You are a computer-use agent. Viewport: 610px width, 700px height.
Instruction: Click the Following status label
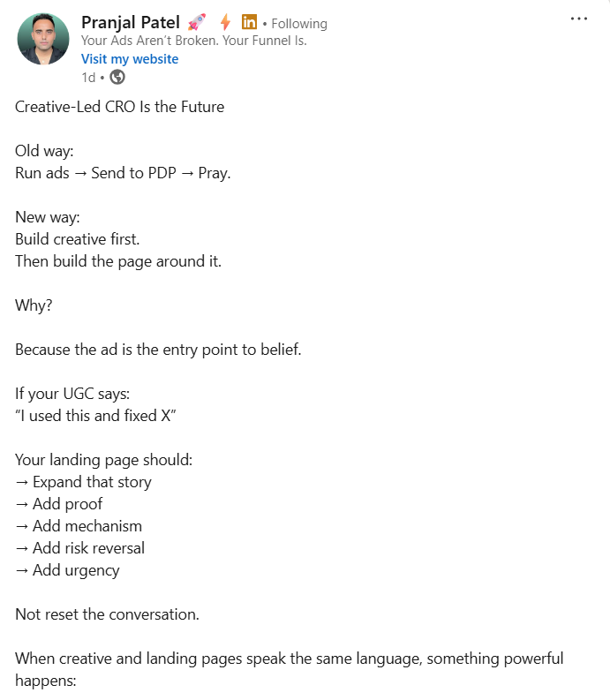299,24
